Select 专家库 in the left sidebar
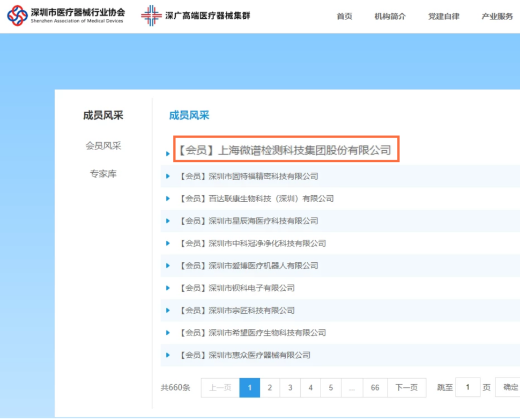The image size is (520, 420). 103,173
